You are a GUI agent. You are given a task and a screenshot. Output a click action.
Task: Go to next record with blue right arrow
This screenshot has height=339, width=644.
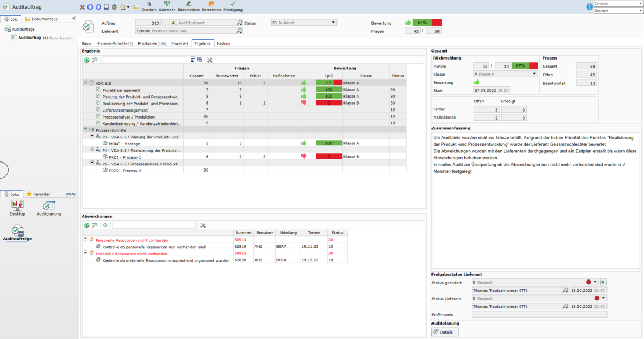pos(98,7)
